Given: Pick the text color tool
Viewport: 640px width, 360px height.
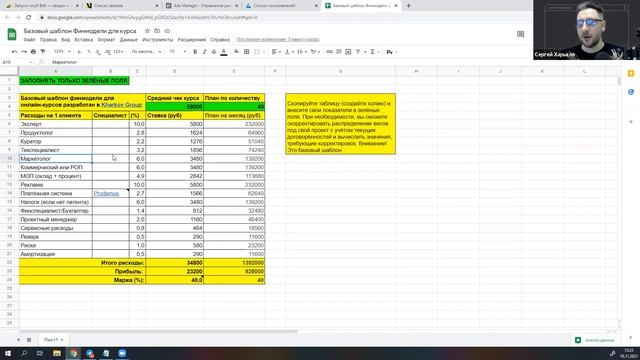Looking at the screenshot, I should tap(224, 52).
